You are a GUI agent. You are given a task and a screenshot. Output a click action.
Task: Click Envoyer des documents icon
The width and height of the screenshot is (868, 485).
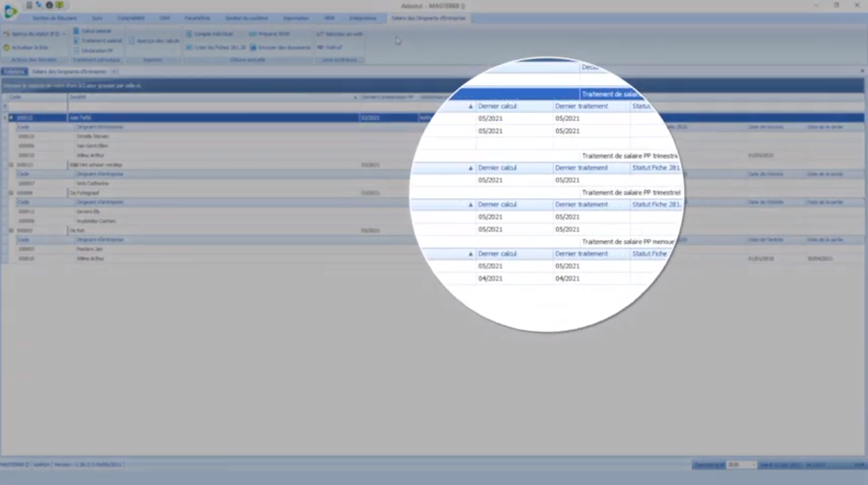253,48
